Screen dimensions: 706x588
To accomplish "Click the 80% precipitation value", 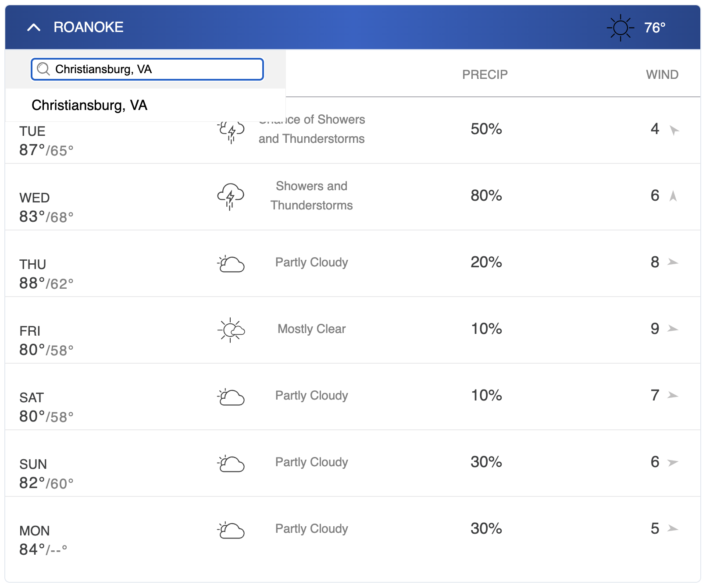I will (486, 195).
